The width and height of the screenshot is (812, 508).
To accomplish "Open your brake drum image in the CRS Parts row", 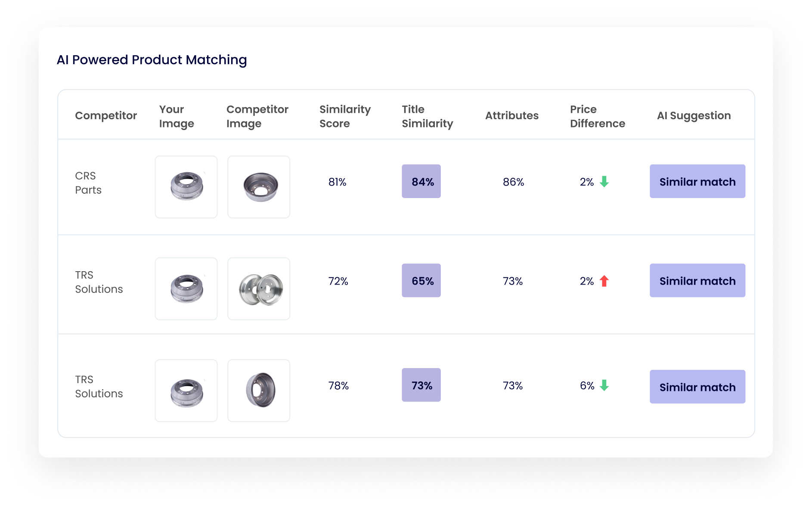I will (186, 186).
